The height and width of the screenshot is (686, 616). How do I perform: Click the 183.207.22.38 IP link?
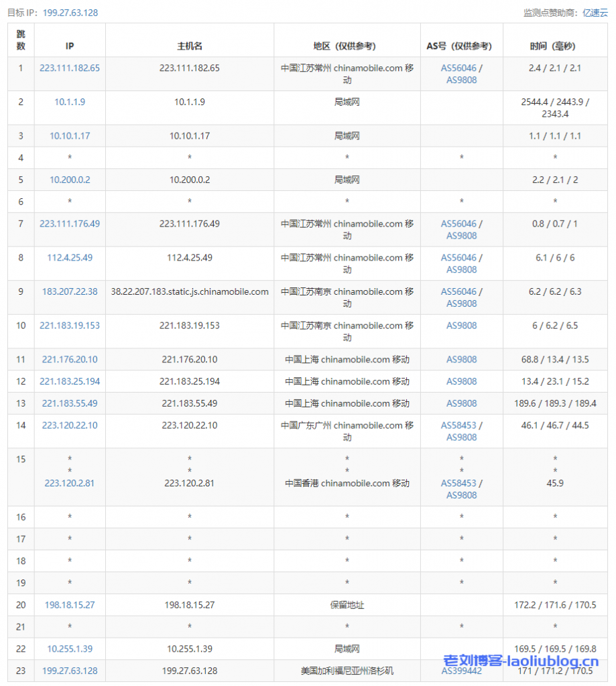coord(70,291)
